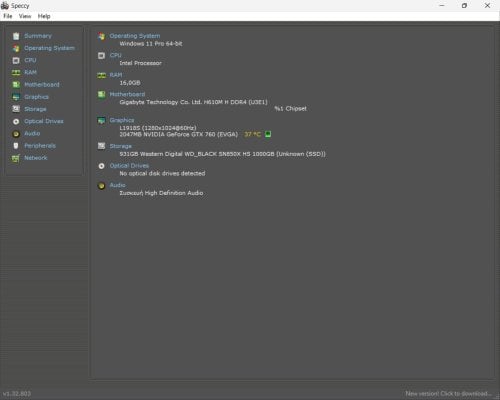The width and height of the screenshot is (500, 400).
Task: Click the New version download notice
Action: point(448,393)
